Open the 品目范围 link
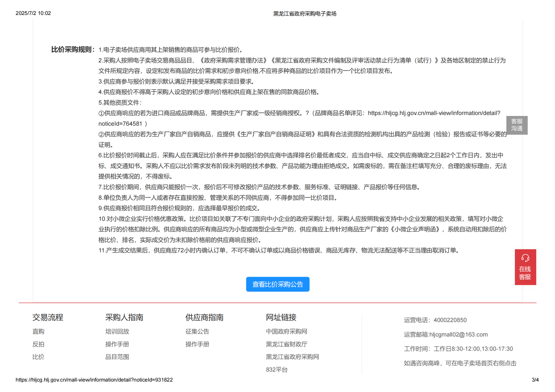The image size is (555, 392). [x=117, y=357]
